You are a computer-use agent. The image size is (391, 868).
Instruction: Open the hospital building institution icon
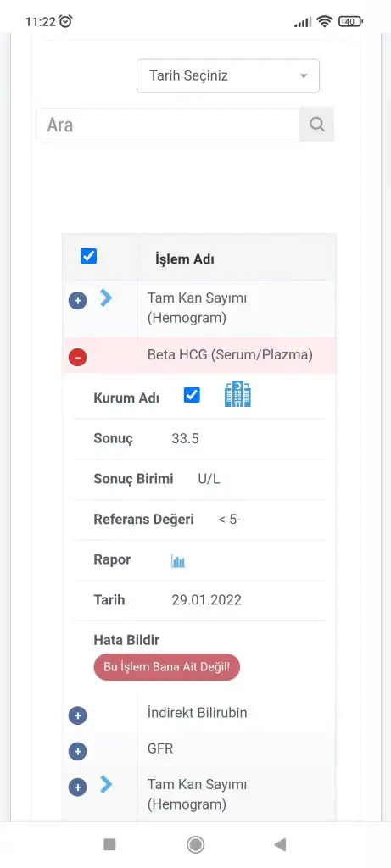(x=237, y=395)
